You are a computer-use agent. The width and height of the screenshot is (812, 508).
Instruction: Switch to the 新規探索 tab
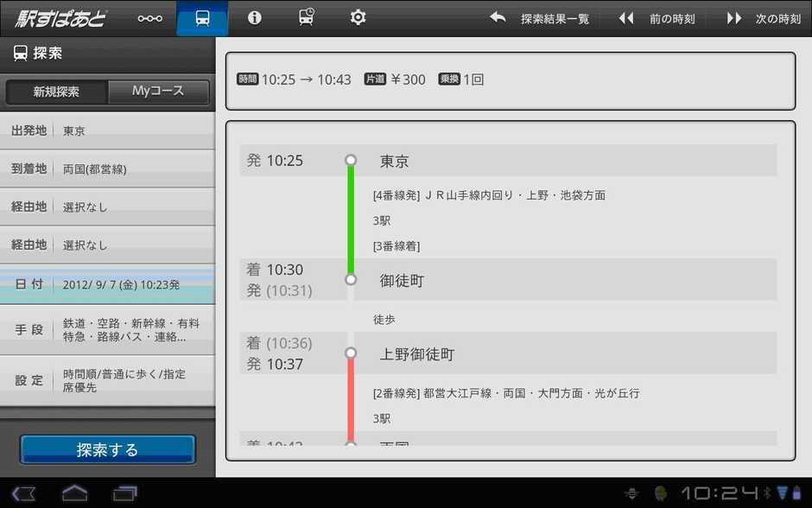tap(57, 92)
